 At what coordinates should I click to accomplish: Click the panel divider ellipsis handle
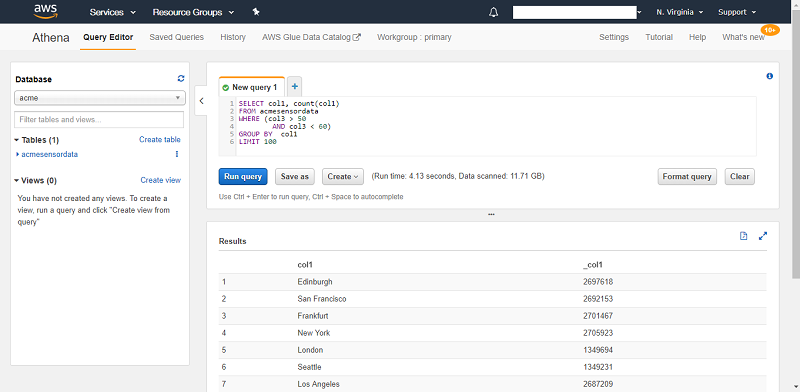(491, 214)
